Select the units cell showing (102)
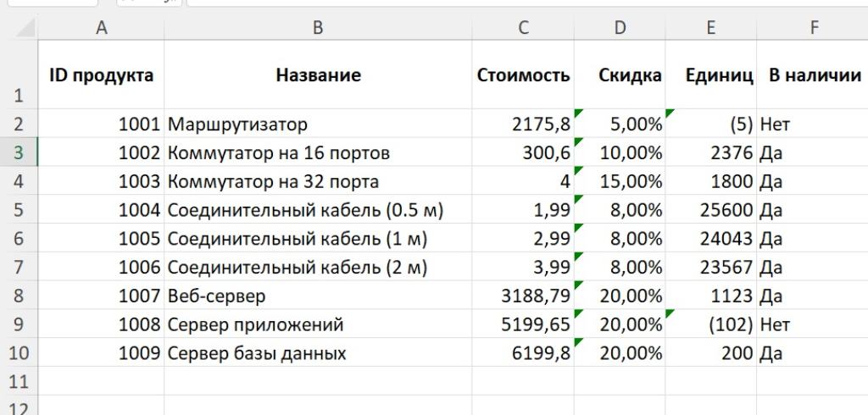The width and height of the screenshot is (868, 415). click(x=710, y=324)
